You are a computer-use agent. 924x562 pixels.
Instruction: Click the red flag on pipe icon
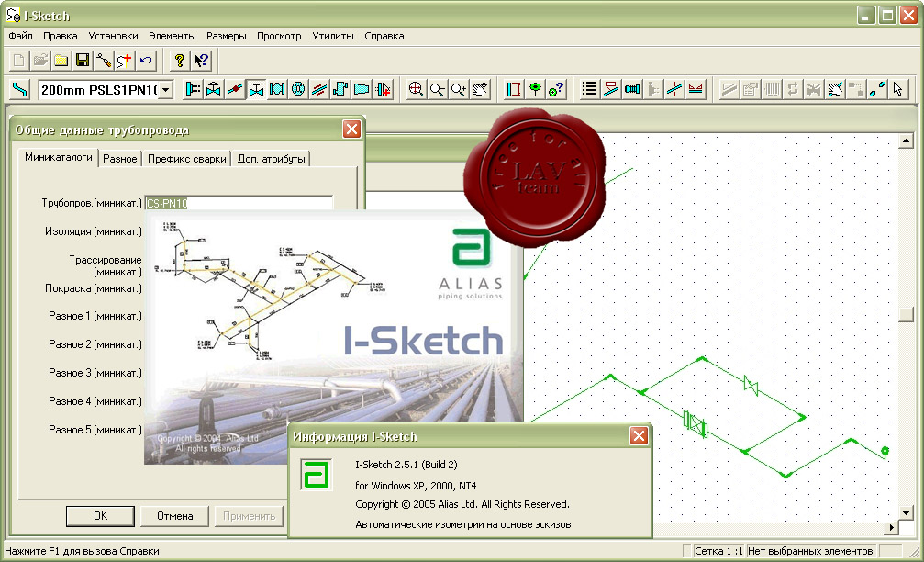[x=610, y=90]
